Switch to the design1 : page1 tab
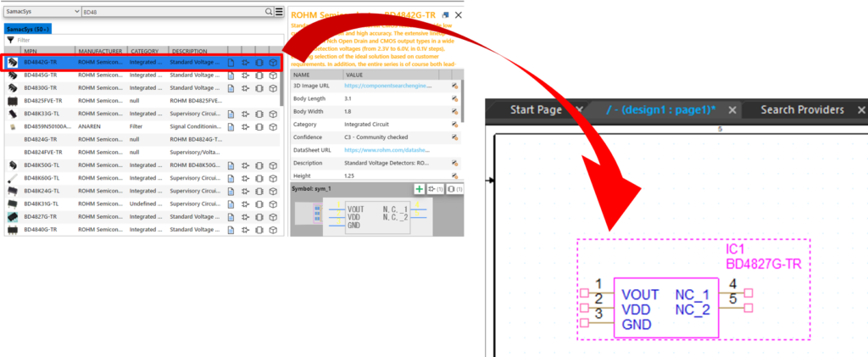 coord(661,109)
